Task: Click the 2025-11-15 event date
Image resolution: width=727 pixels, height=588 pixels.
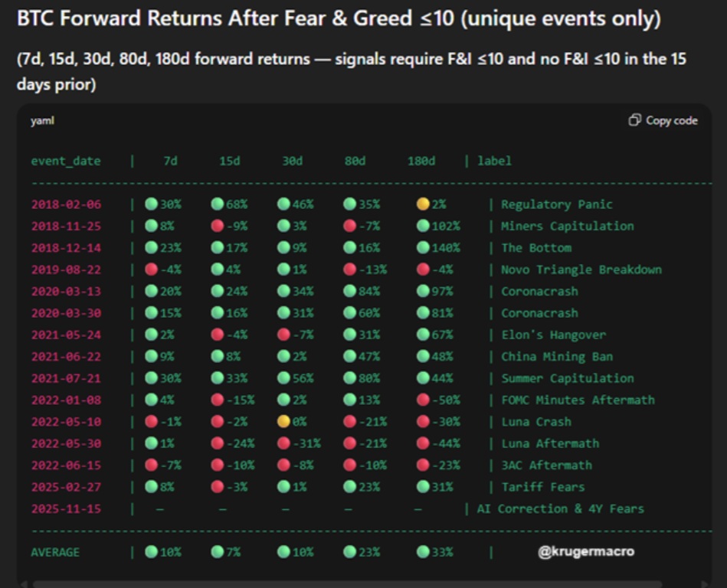Action: pyautogui.click(x=65, y=508)
